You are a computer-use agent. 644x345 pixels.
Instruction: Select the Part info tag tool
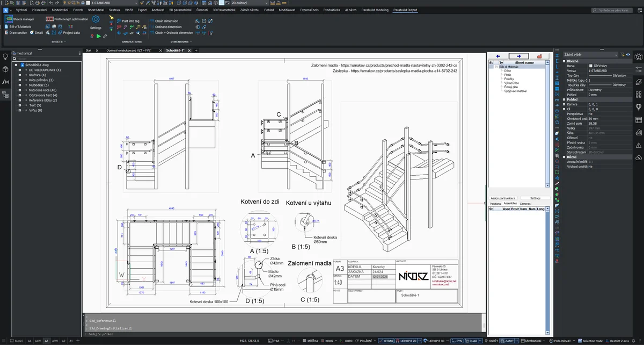click(128, 21)
